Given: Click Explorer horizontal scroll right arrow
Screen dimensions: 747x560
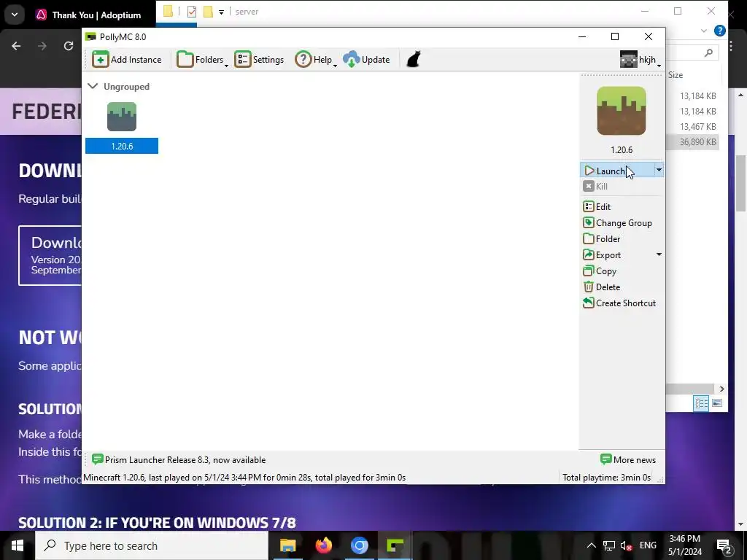Looking at the screenshot, I should click(x=721, y=389).
